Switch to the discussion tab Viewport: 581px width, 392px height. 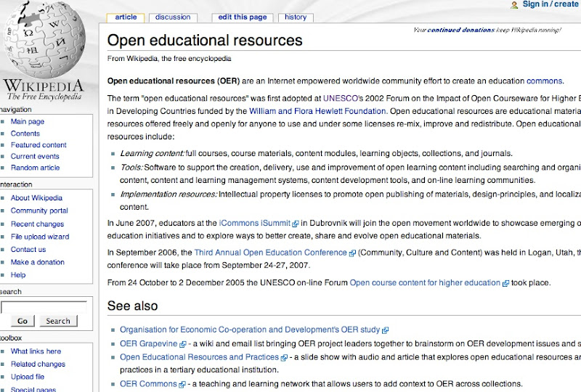(173, 17)
